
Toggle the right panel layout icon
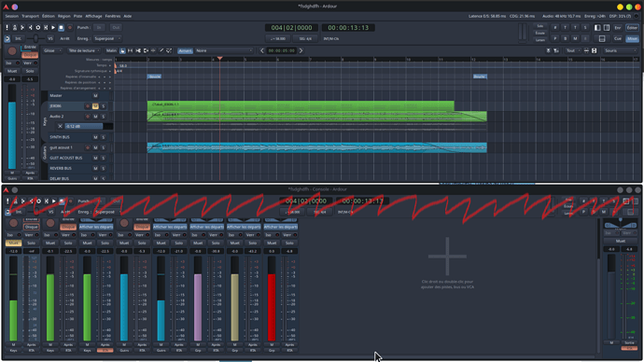(607, 27)
